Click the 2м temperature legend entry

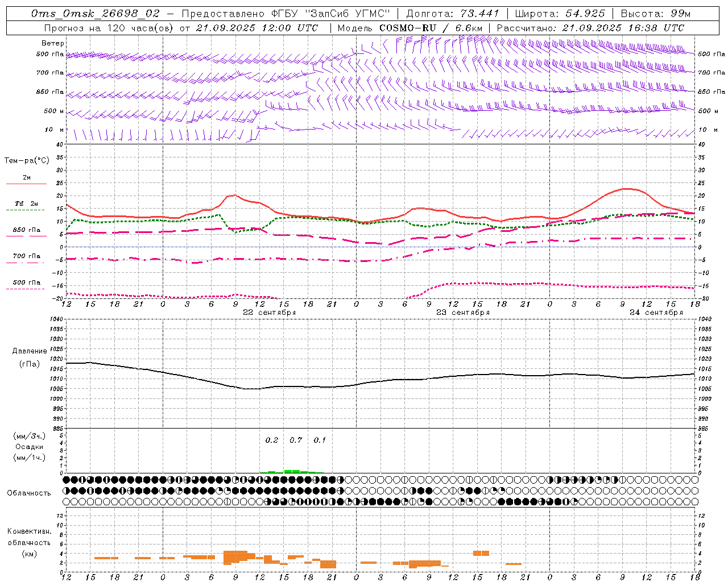pos(27,177)
